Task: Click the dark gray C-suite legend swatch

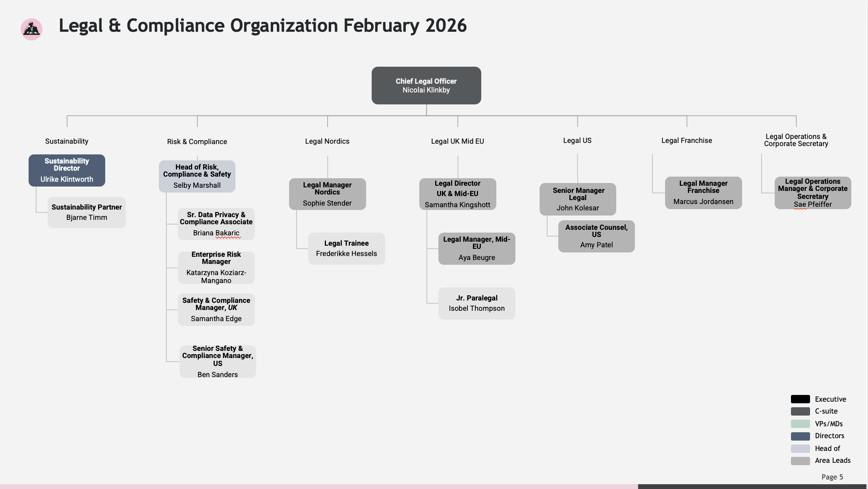Action: [x=800, y=411]
